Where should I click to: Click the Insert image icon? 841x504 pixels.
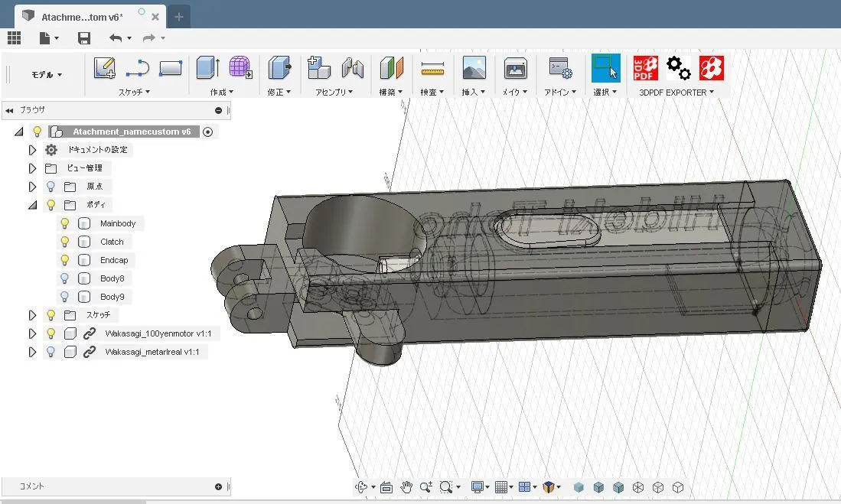474,68
